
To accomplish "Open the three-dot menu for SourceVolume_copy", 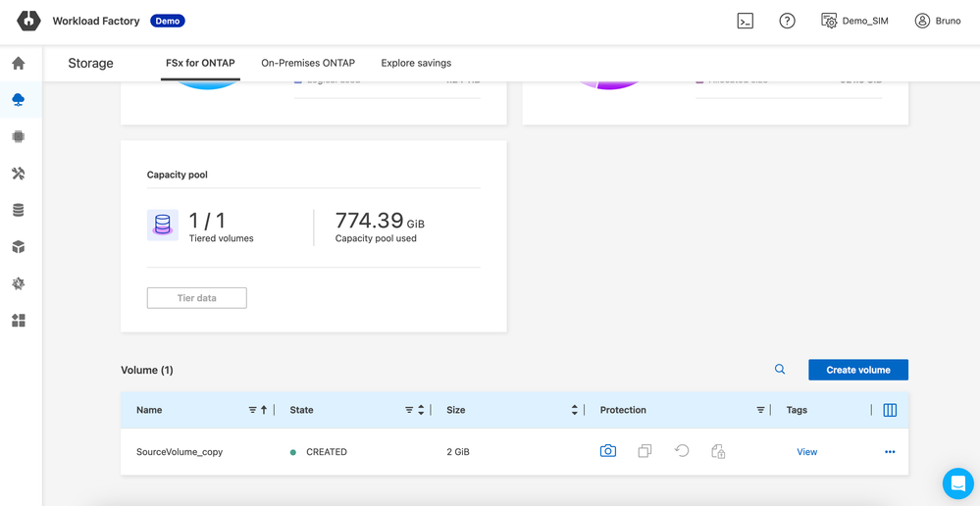I will point(890,452).
